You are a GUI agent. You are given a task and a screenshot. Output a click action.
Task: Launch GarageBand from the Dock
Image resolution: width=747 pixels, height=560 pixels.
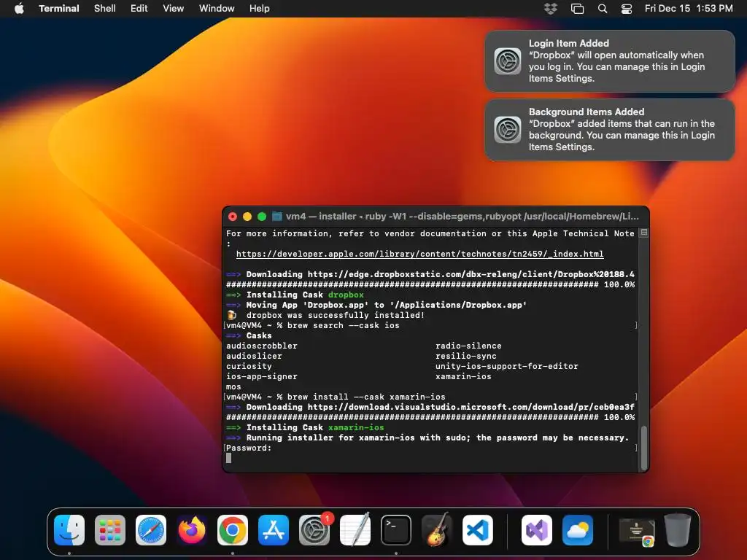437,530
